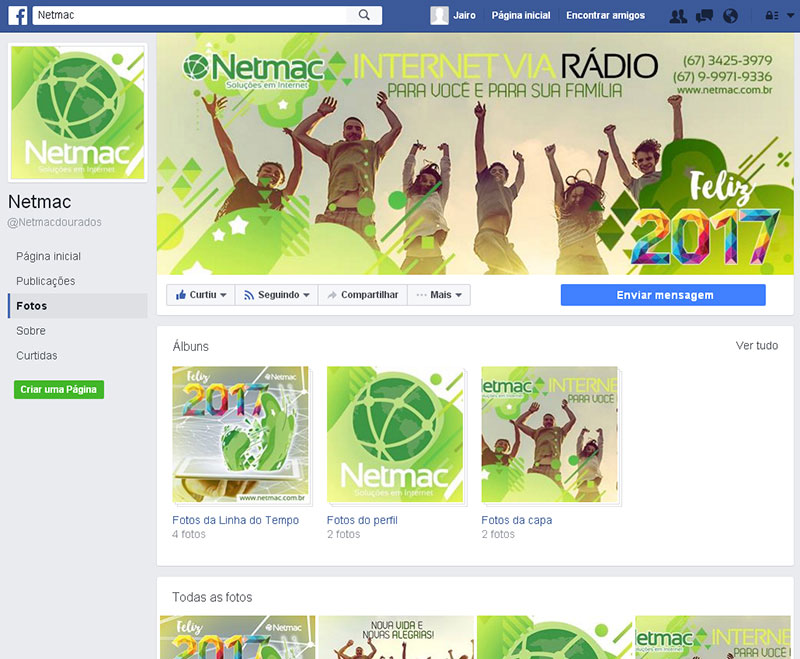Open Encontrar amigos
Image resolution: width=800 pixels, height=659 pixels.
click(605, 15)
